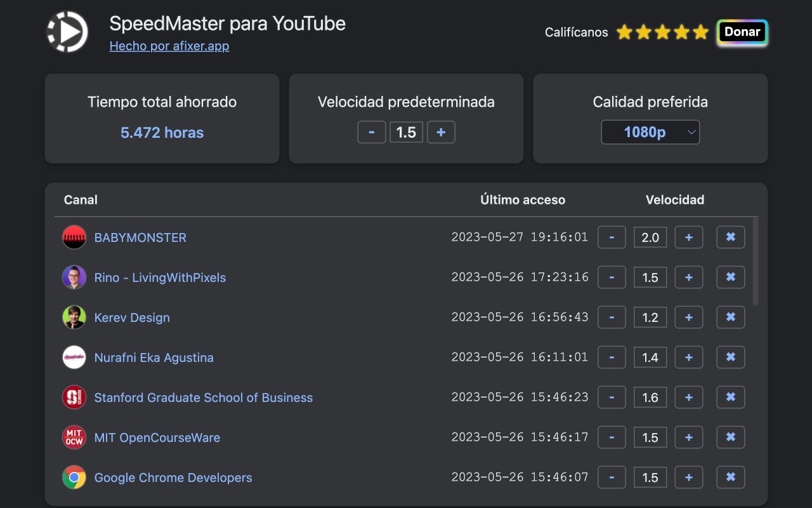Increase speed for Nurafni Eka Agustina
Screen dimensions: 812x508
(x=688, y=358)
